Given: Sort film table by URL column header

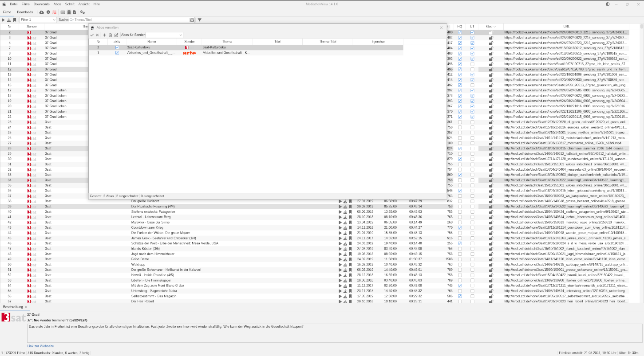Looking at the screenshot, I should click(566, 27).
